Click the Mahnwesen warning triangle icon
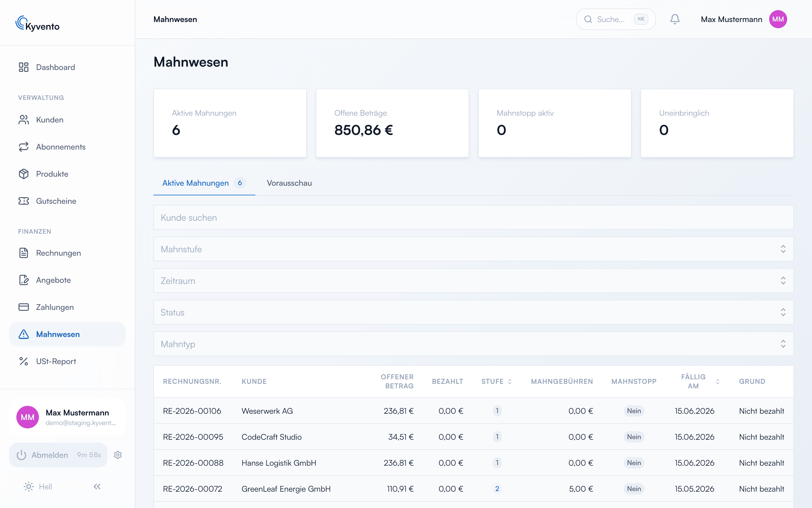 coord(23,334)
